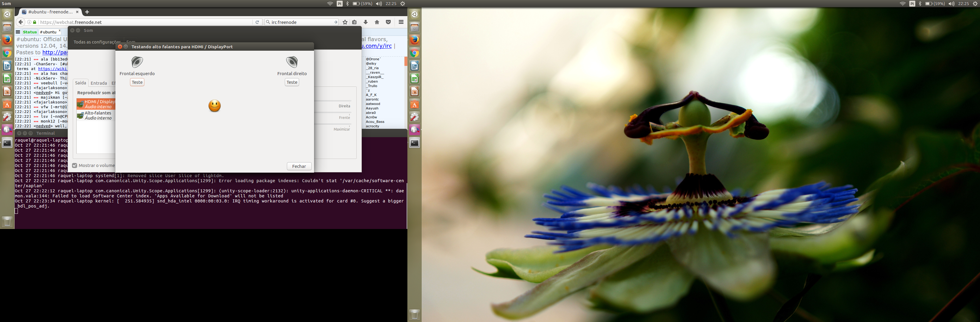Open a new Firefox tab
The height and width of the screenshot is (322, 980).
click(x=87, y=12)
